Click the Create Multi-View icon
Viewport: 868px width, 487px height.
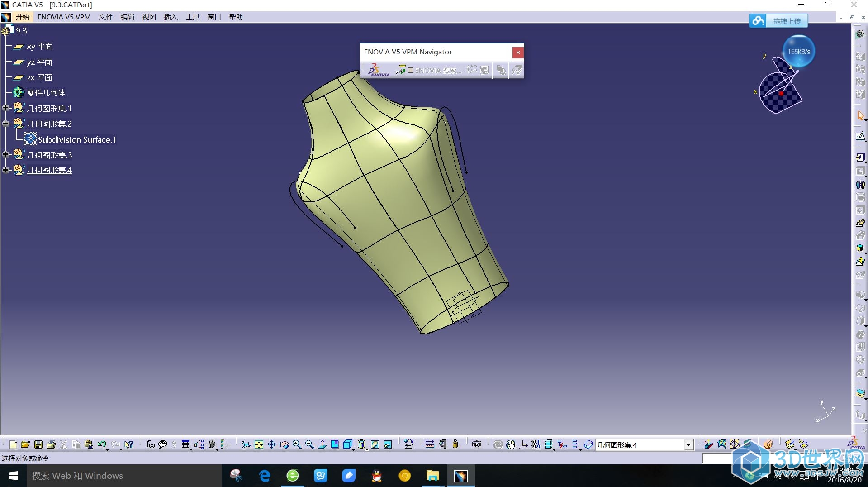tap(335, 444)
